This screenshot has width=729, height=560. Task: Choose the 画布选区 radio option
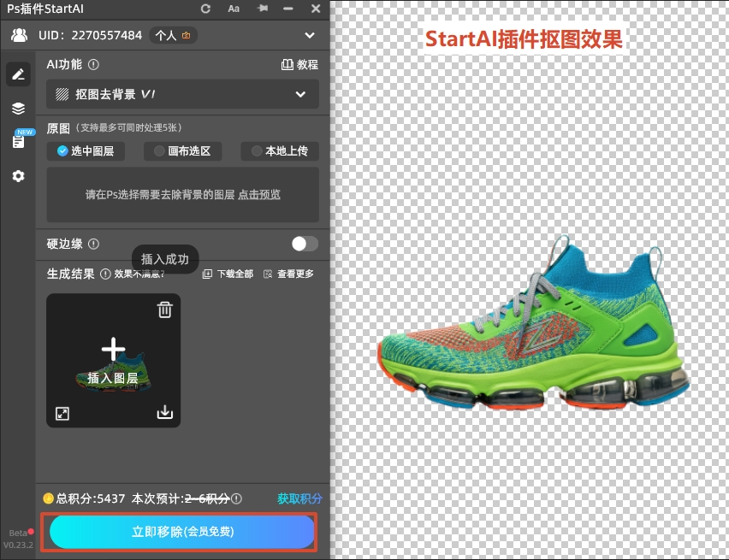pos(183,151)
